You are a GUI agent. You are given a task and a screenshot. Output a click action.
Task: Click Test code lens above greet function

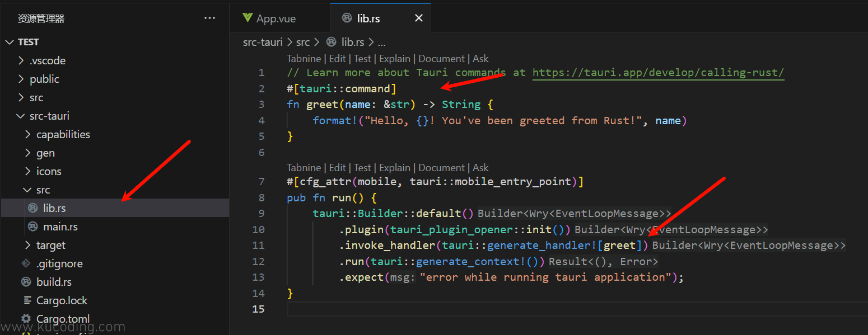point(362,59)
